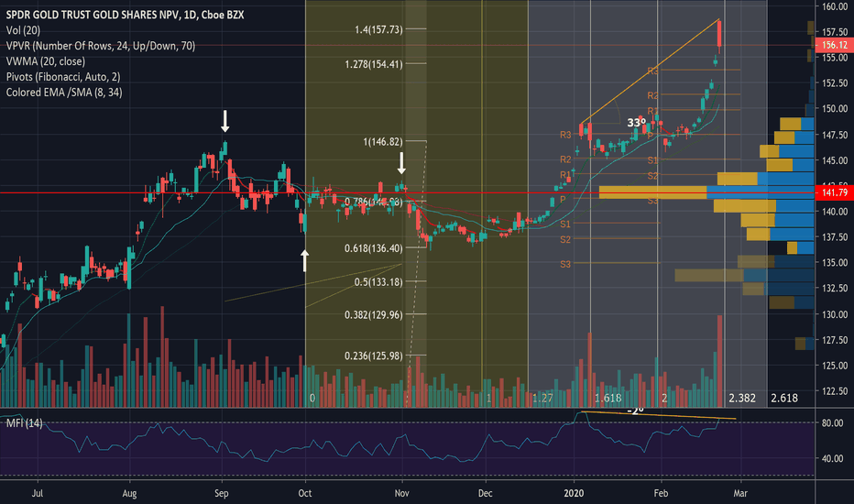This screenshot has height=504, width=854.
Task: Click the Dec date on the time axis
Action: tap(486, 493)
